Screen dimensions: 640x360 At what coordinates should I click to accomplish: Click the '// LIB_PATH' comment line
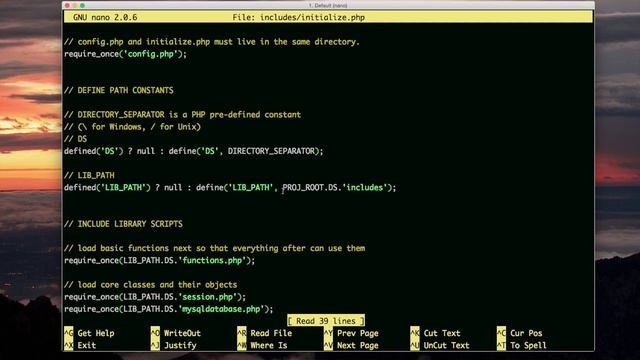(89, 176)
